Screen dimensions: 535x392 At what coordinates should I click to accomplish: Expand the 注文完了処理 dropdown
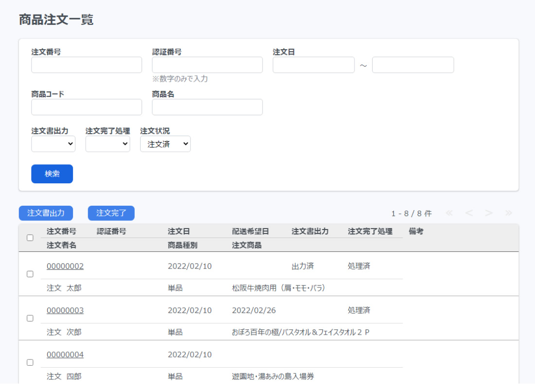tap(107, 144)
